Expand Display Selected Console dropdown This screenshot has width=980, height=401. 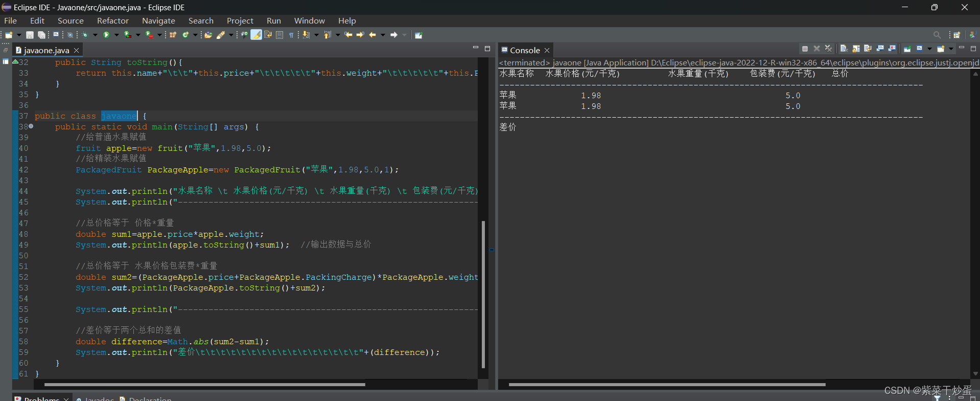929,49
